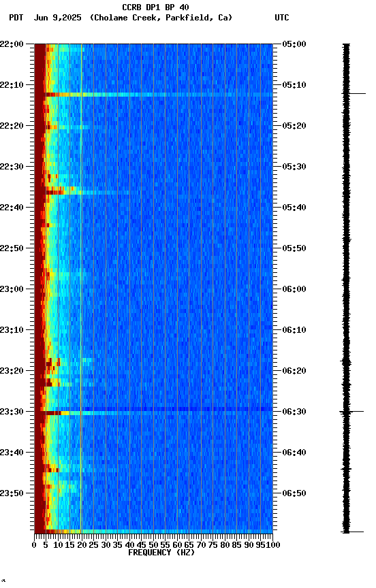Click the 75 Hz frequency tick label
Image resolution: width=376 pixels, height=588 pixels.
pyautogui.click(x=213, y=545)
